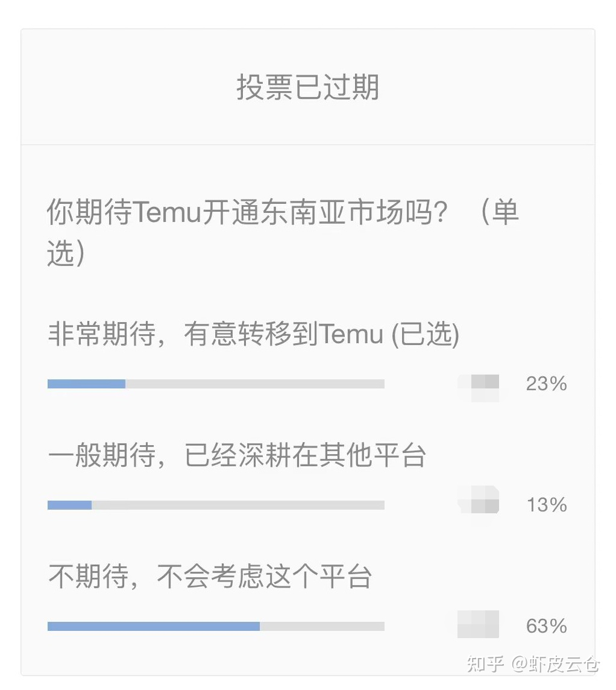Viewport: 616px width, 690px height.
Task: Select option 非常期待，有意转移到Temu
Action: pos(253,334)
